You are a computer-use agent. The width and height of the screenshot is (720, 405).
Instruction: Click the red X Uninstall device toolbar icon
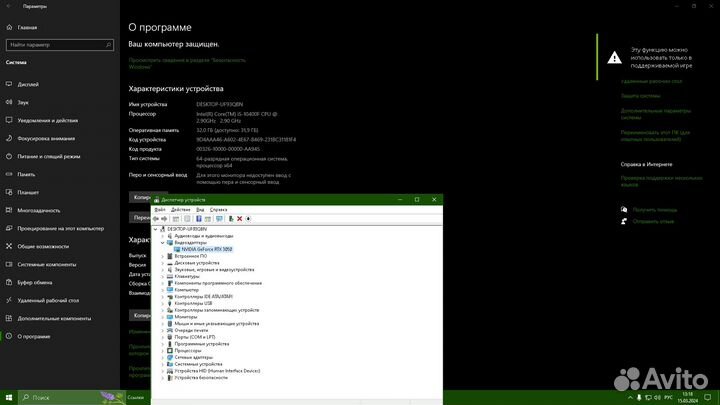pos(239,219)
